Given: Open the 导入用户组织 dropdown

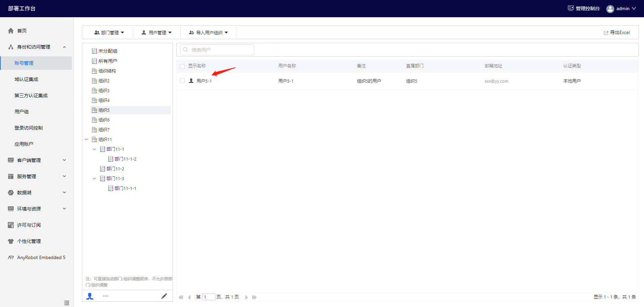Looking at the screenshot, I should pyautogui.click(x=208, y=33).
